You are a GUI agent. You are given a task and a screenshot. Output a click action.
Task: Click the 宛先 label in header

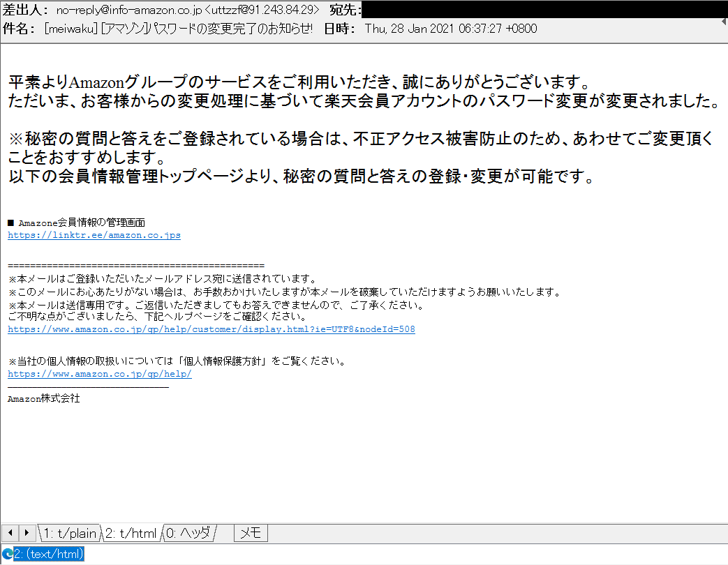pos(345,10)
